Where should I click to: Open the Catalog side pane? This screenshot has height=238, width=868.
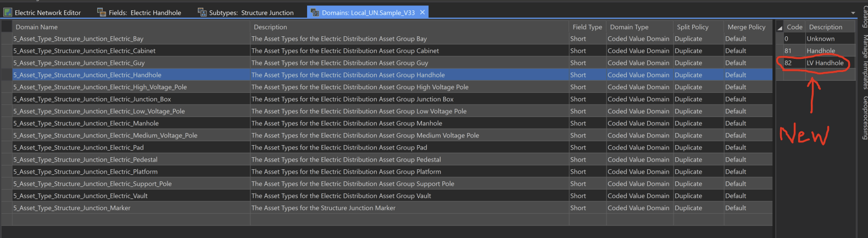click(x=865, y=16)
